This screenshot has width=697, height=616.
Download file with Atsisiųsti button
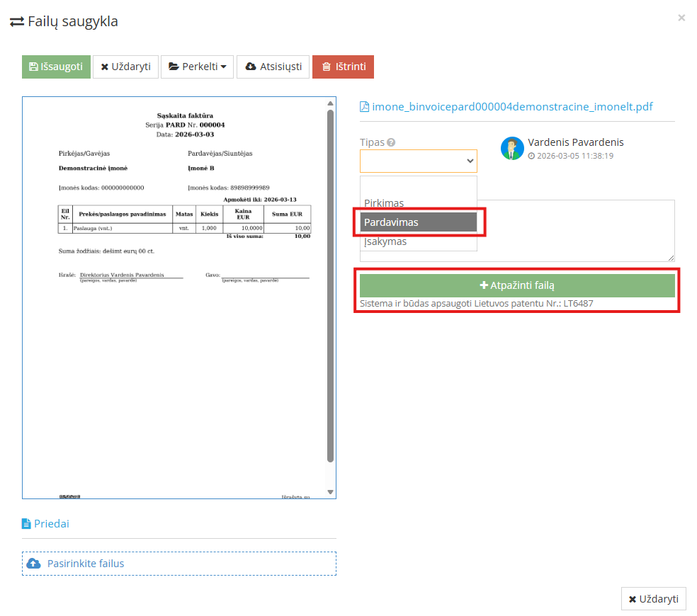point(273,67)
